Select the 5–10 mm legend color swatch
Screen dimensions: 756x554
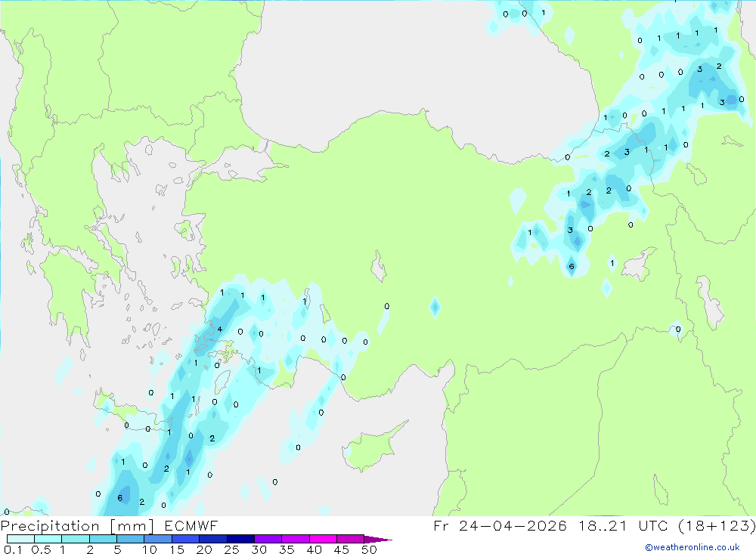click(131, 539)
